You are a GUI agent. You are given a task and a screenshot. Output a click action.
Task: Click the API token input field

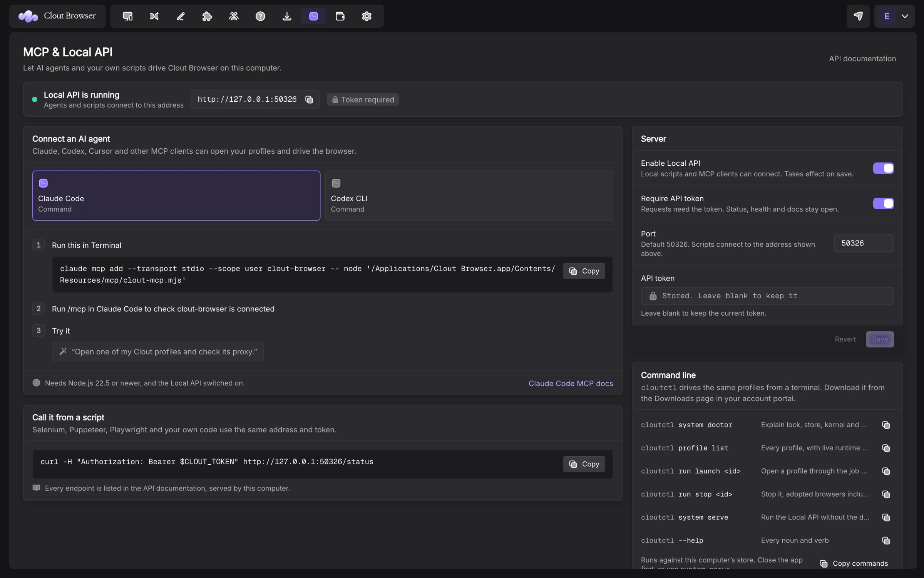(767, 296)
